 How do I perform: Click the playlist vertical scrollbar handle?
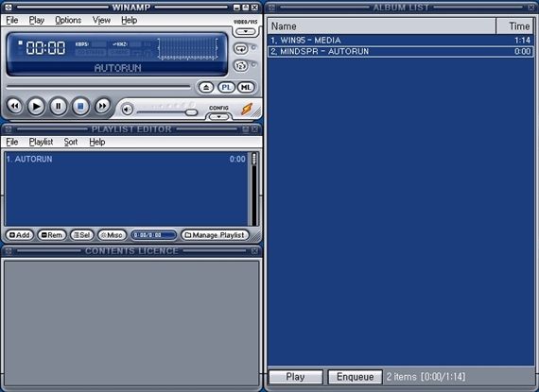254,159
